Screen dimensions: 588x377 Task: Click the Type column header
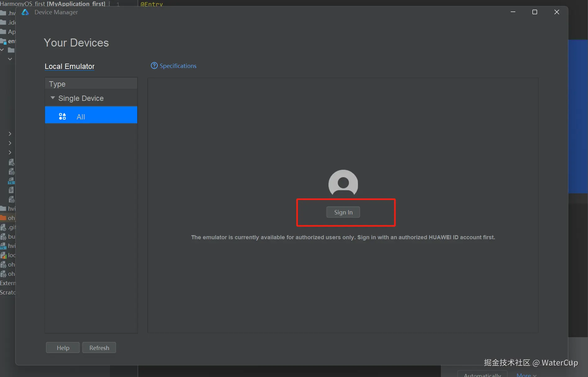pyautogui.click(x=91, y=84)
